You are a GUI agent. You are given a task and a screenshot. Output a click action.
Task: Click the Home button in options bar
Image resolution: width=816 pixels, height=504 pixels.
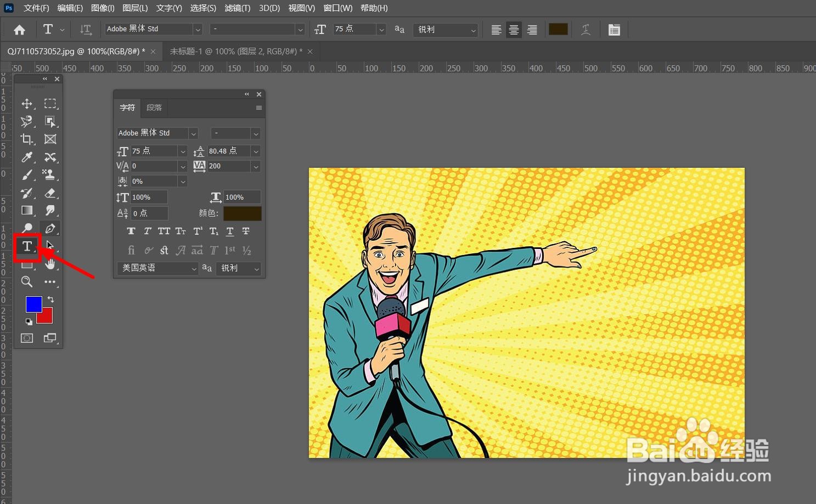(19, 30)
